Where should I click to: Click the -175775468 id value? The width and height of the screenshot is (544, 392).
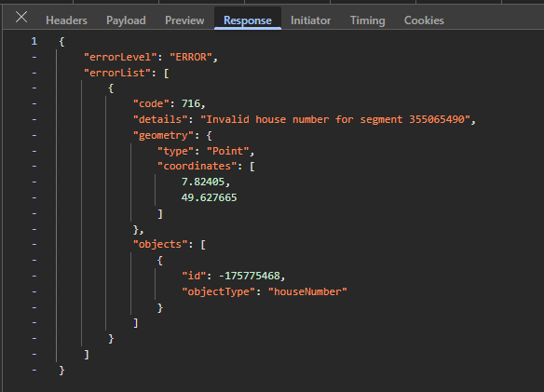(250, 277)
